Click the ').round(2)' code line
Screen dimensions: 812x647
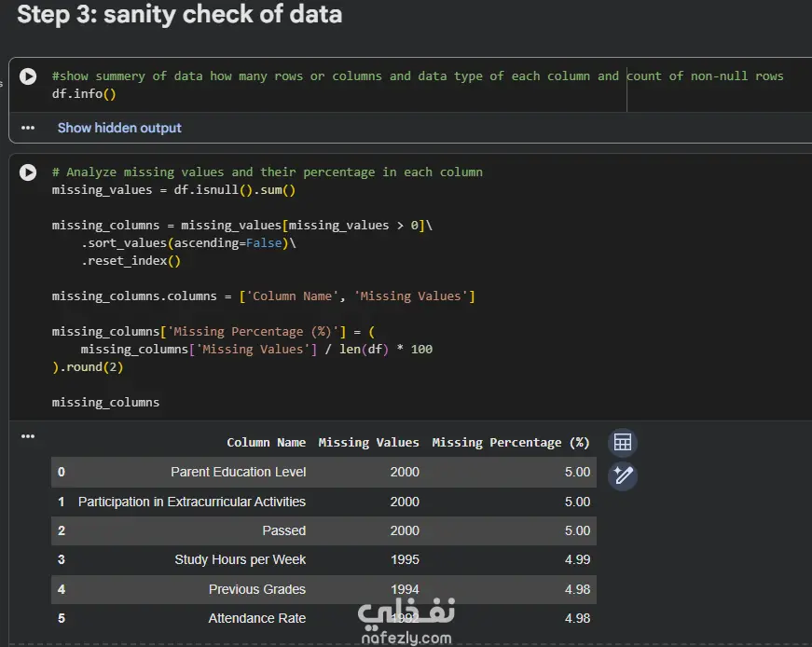[x=88, y=366]
